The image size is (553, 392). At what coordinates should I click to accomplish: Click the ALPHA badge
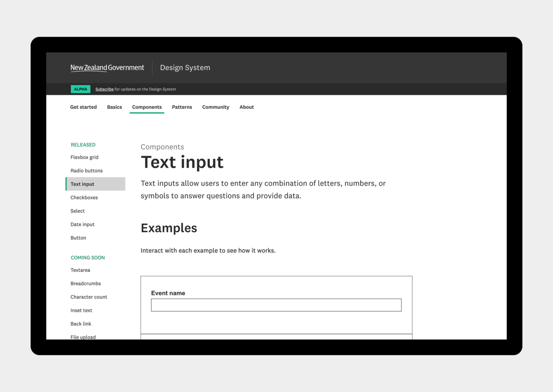click(x=80, y=89)
